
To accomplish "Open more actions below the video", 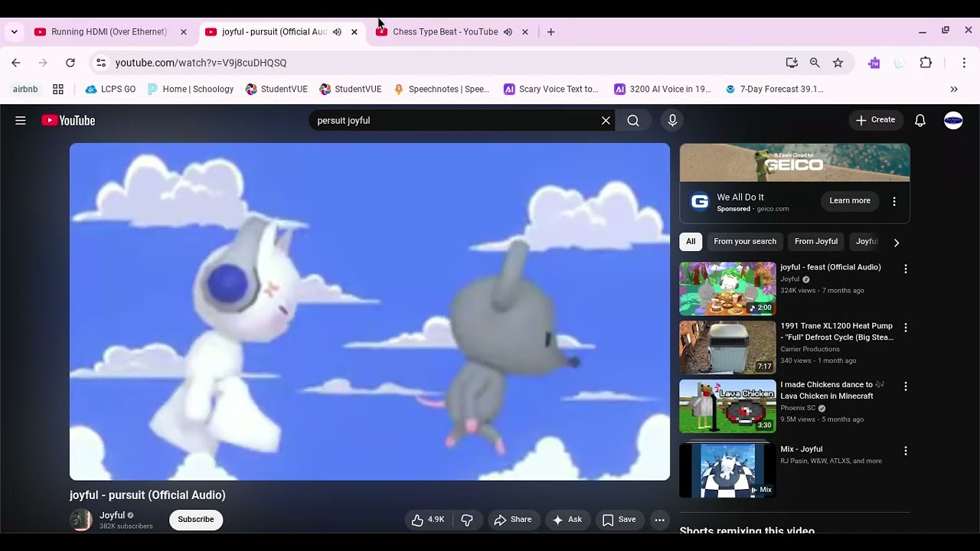I will pos(659,520).
